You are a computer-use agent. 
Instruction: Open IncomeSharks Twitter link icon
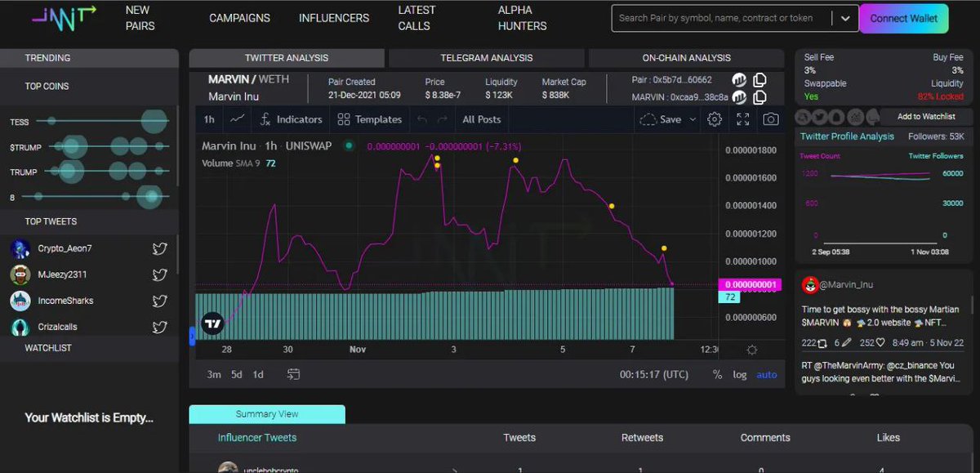tap(160, 301)
